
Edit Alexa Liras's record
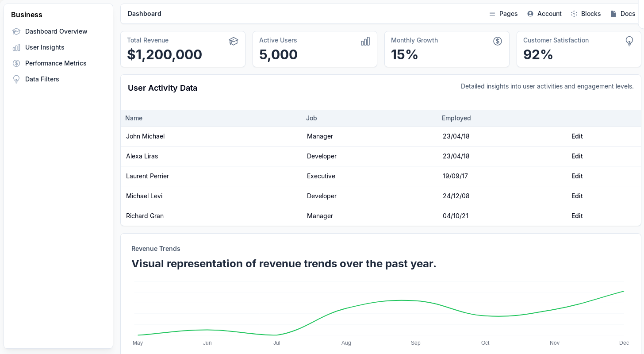577,156
